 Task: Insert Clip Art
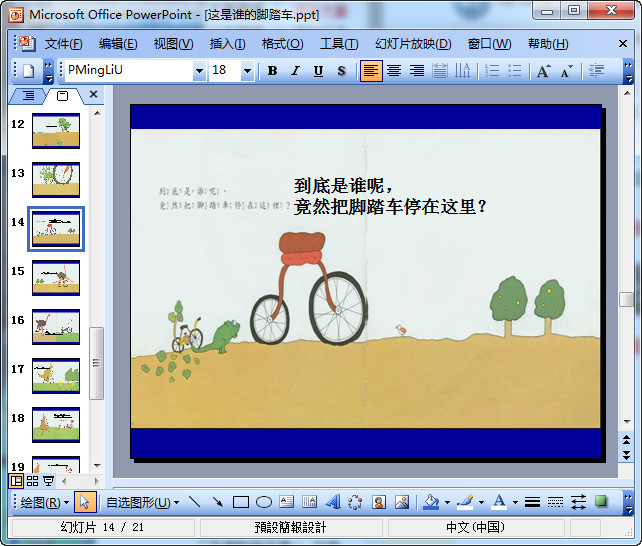379,502
